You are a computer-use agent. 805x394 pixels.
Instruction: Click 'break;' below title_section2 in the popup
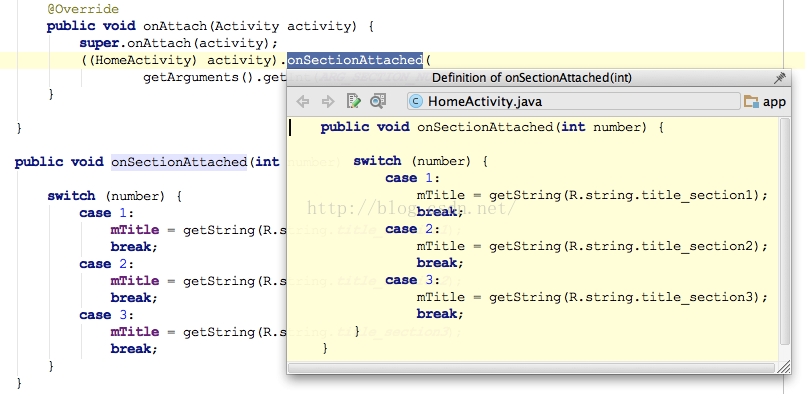pos(440,263)
